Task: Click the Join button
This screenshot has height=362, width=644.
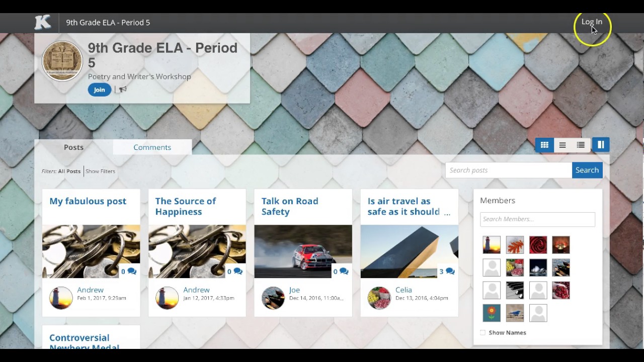Action: click(x=99, y=89)
